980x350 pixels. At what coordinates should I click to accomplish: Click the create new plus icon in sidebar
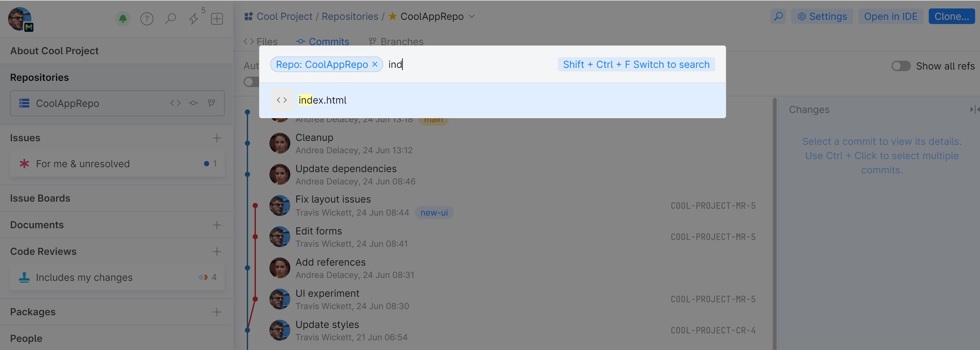pyautogui.click(x=217, y=18)
